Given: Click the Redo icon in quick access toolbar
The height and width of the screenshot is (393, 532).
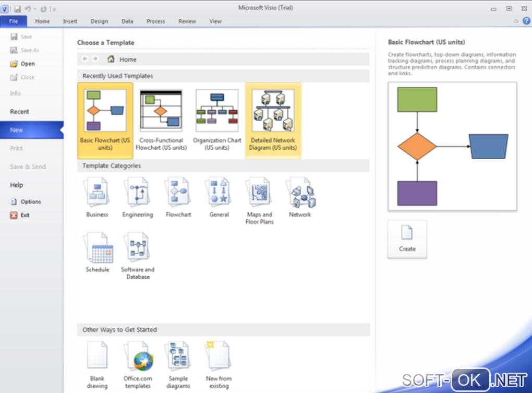Looking at the screenshot, I should tap(43, 9).
